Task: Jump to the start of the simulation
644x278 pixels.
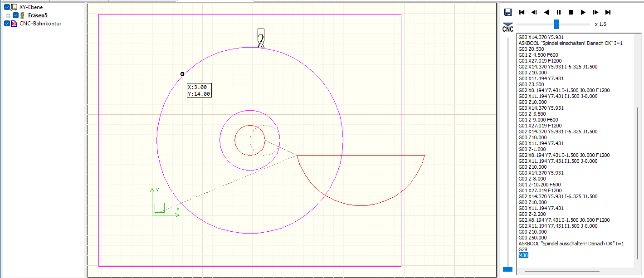Action: tap(522, 12)
